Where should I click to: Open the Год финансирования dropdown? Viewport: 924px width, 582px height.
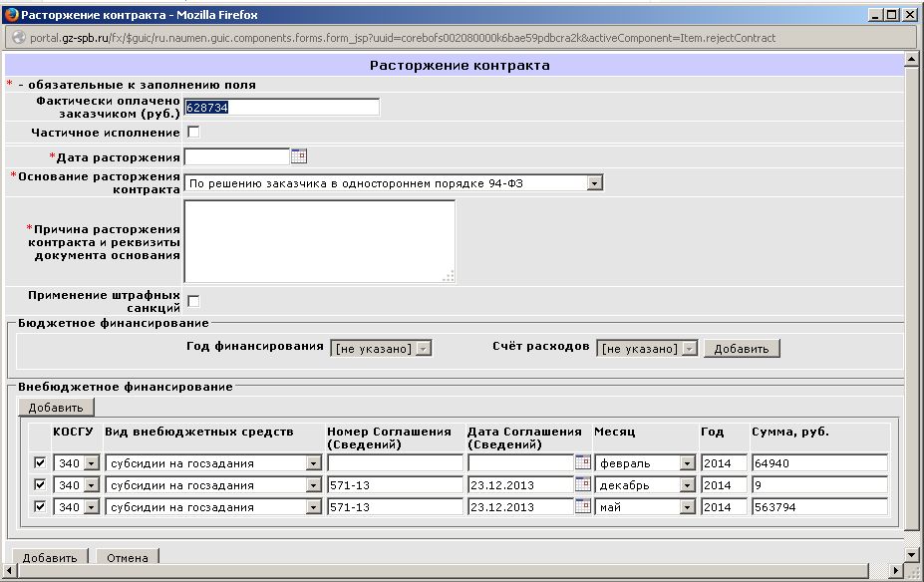pos(423,349)
